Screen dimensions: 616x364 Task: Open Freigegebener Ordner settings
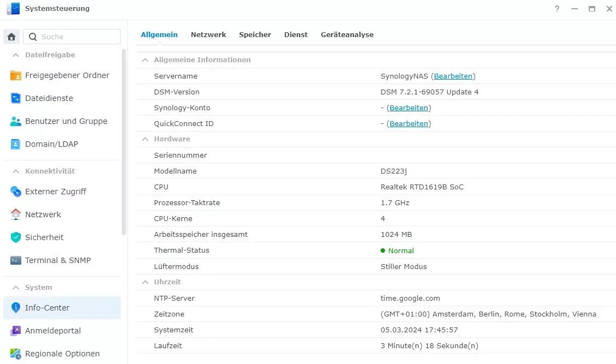[x=67, y=75]
